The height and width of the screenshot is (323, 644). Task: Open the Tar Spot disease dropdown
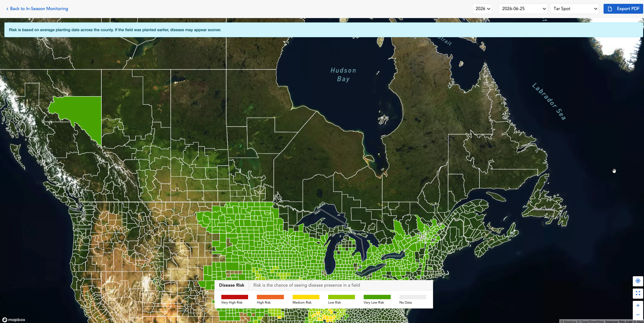(574, 9)
